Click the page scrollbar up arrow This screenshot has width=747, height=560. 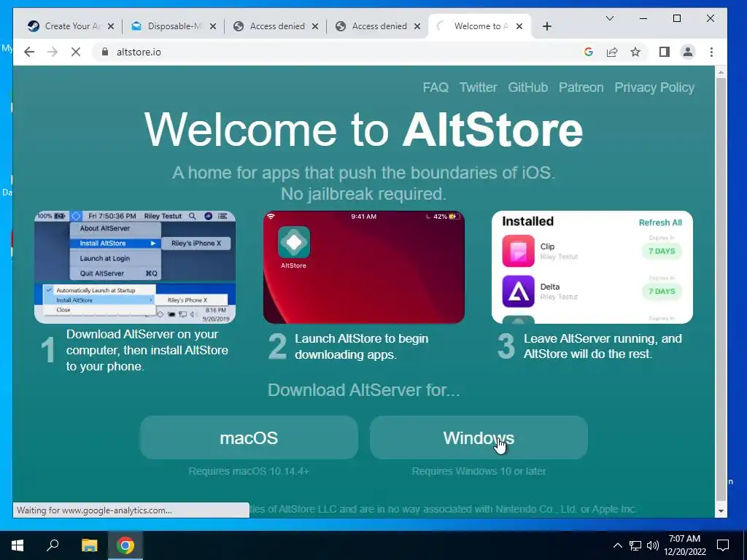(x=721, y=72)
